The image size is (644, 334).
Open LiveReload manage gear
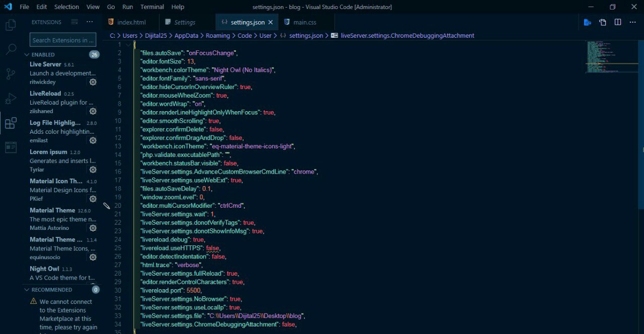click(x=93, y=111)
